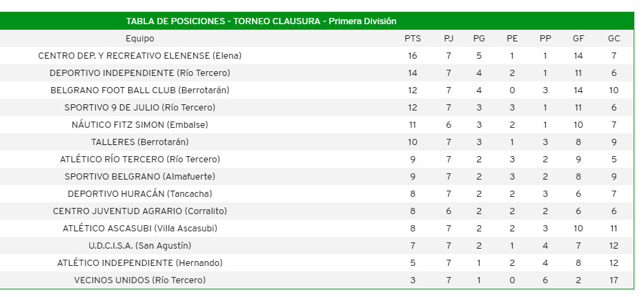Screen dimensions: 644x297
Task: Open Sportivo 9 de Julio team entry
Action: coord(139,108)
